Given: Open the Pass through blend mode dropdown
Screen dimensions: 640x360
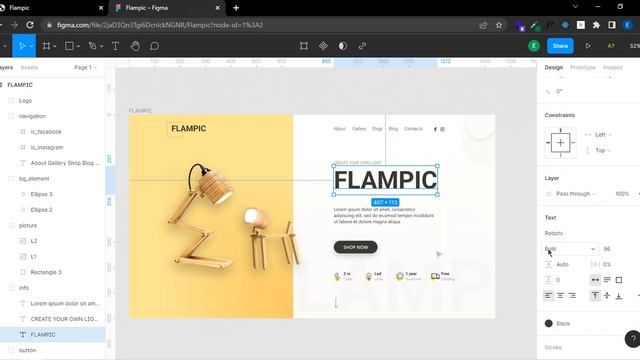Looking at the screenshot, I should (576, 193).
